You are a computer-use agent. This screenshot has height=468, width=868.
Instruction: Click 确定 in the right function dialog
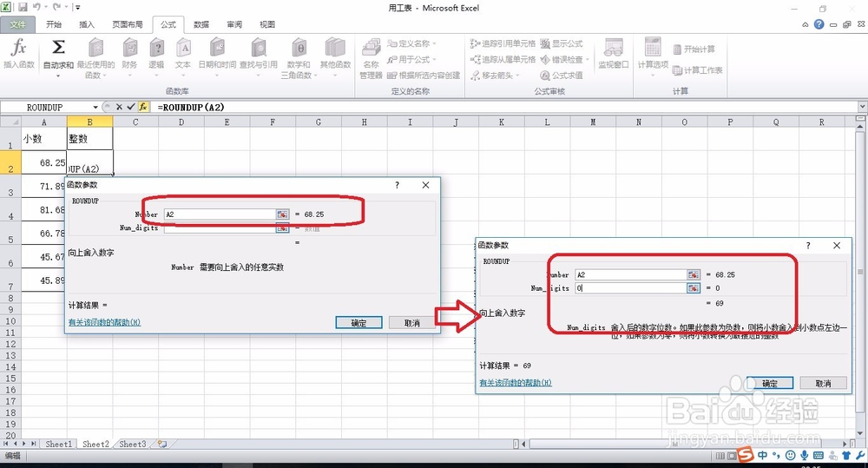click(x=769, y=383)
